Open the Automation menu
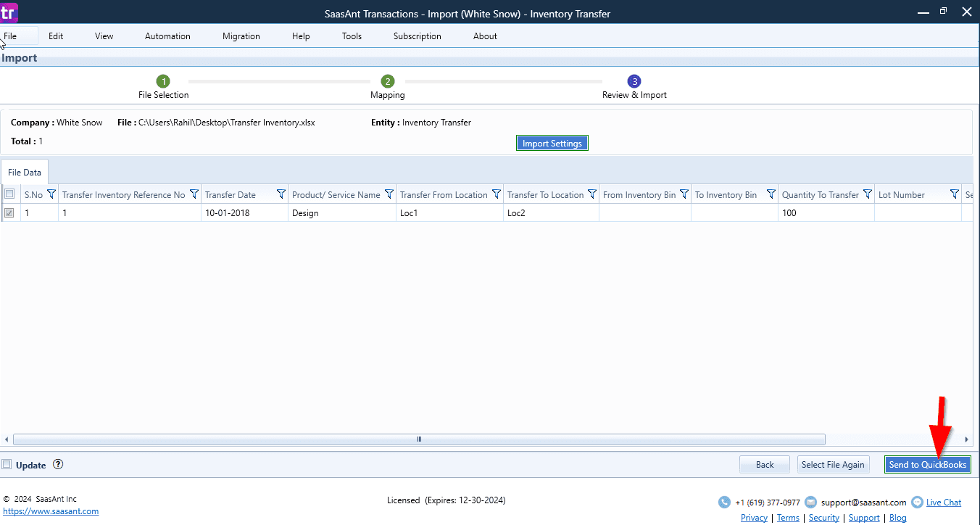 point(167,36)
